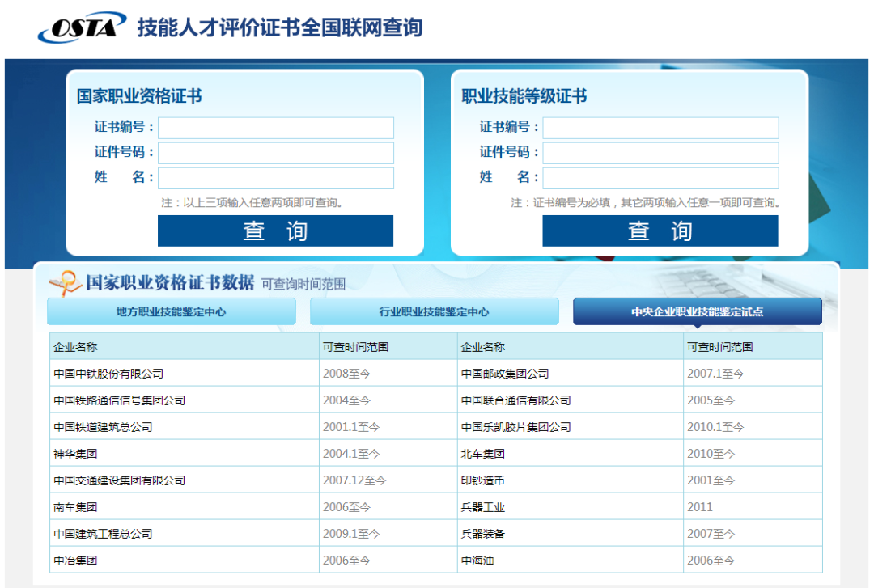This screenshot has width=874, height=588.
Task: Click 北车集团 cell
Action: pos(571,454)
